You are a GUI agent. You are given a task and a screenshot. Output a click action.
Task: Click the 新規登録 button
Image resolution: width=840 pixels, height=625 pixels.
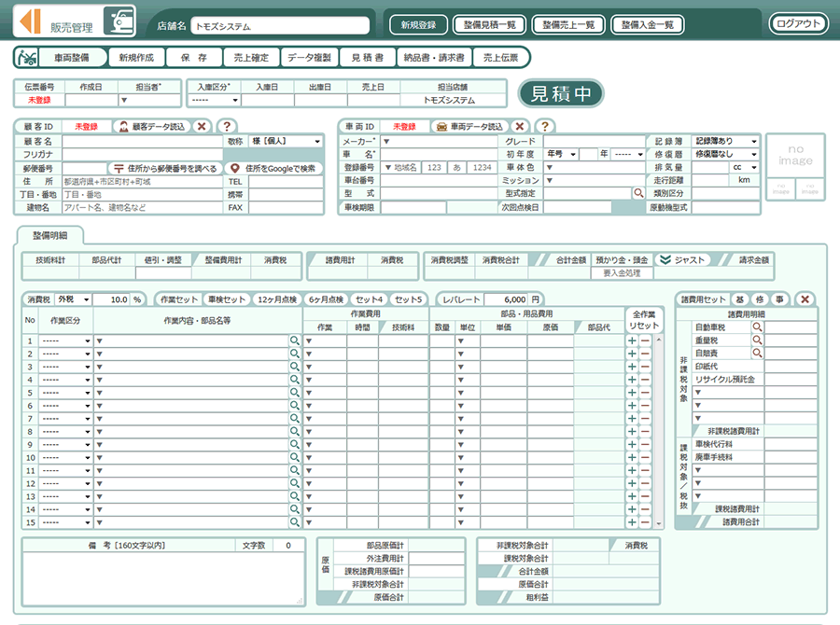pos(418,24)
